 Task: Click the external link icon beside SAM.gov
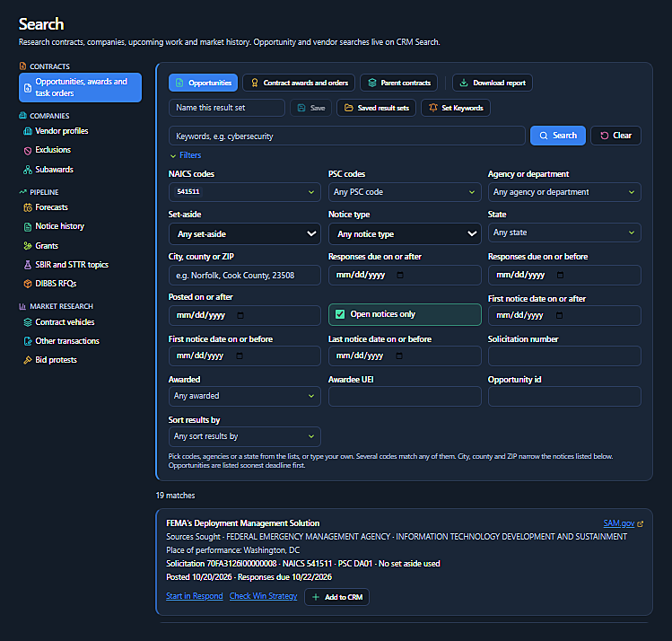[x=641, y=524]
